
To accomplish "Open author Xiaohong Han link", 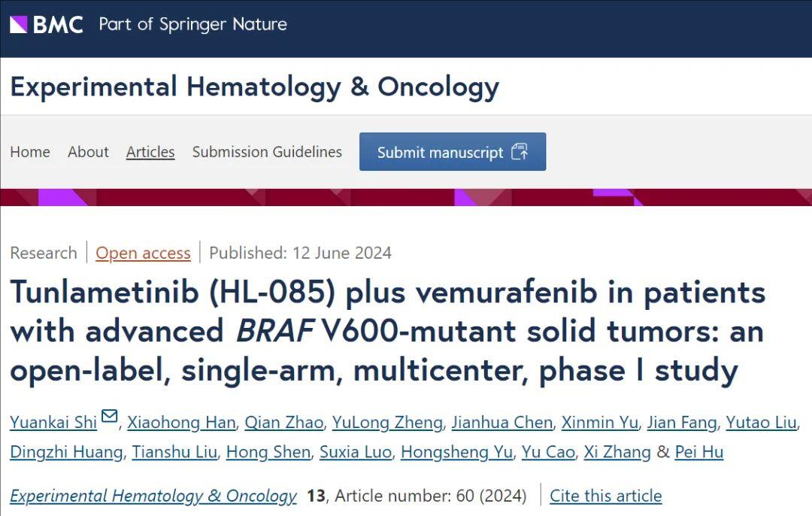I will coord(181,422).
